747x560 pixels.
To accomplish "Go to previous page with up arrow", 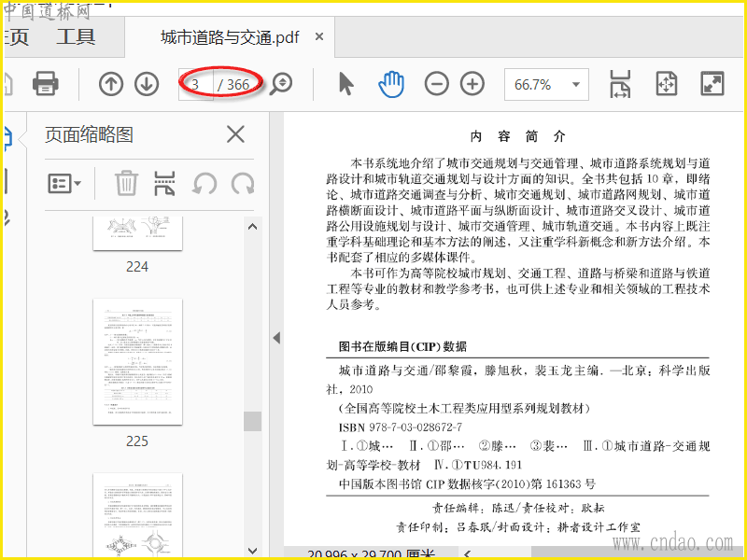I will 111,84.
